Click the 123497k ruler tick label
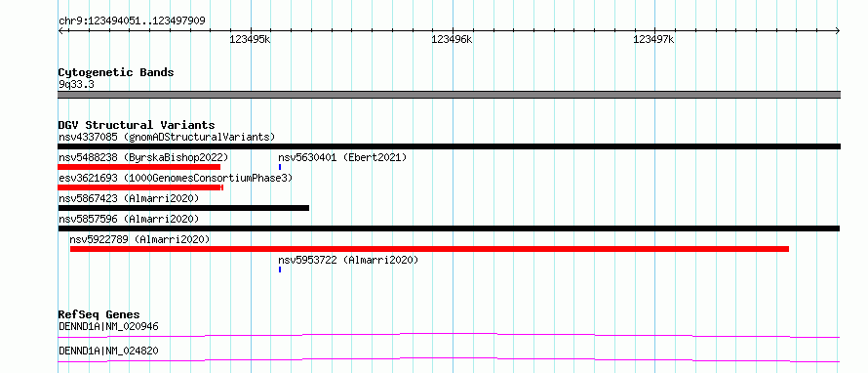The width and height of the screenshot is (868, 373). (653, 39)
